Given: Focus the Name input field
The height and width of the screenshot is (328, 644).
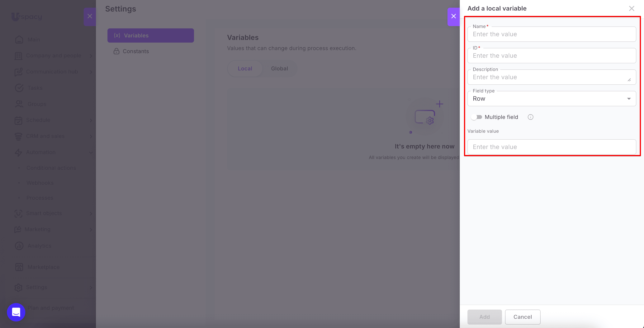Looking at the screenshot, I should 552,34.
